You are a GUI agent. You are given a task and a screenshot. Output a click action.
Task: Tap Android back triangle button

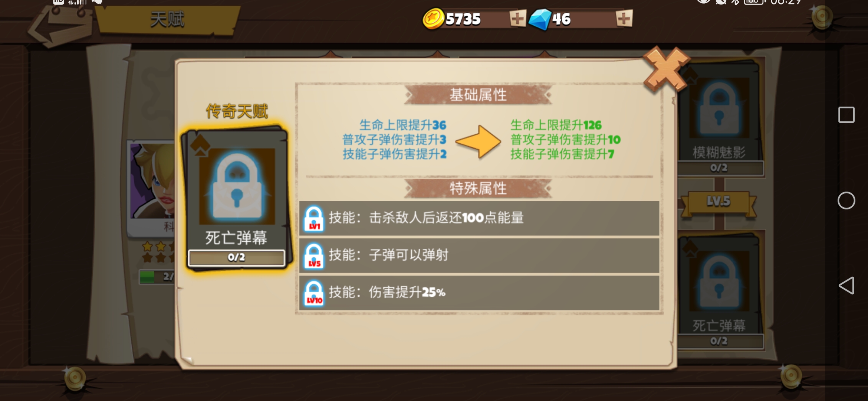[x=846, y=286]
